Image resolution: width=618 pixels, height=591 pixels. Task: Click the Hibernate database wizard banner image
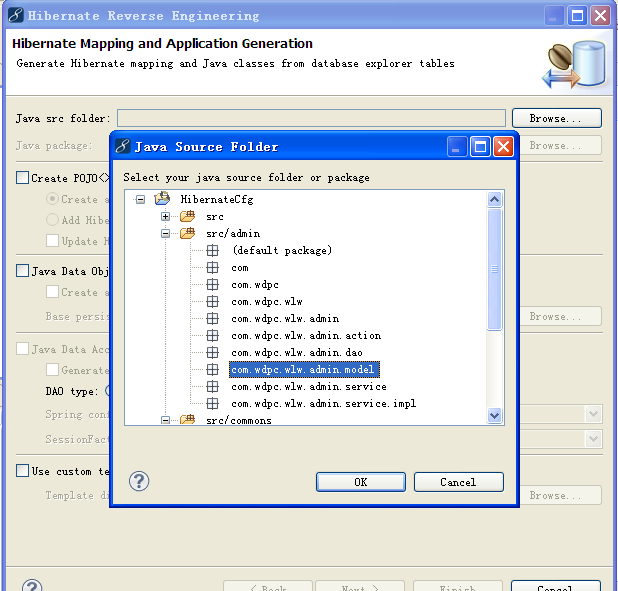tap(574, 64)
